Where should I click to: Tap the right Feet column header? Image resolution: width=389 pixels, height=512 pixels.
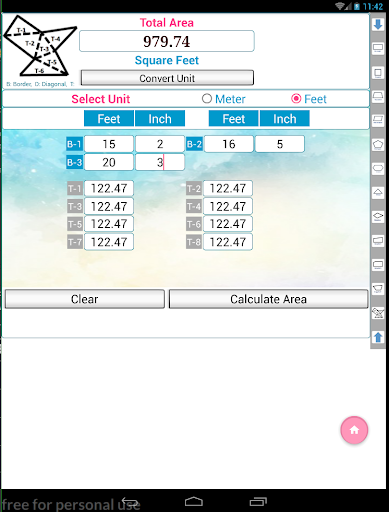click(233, 119)
